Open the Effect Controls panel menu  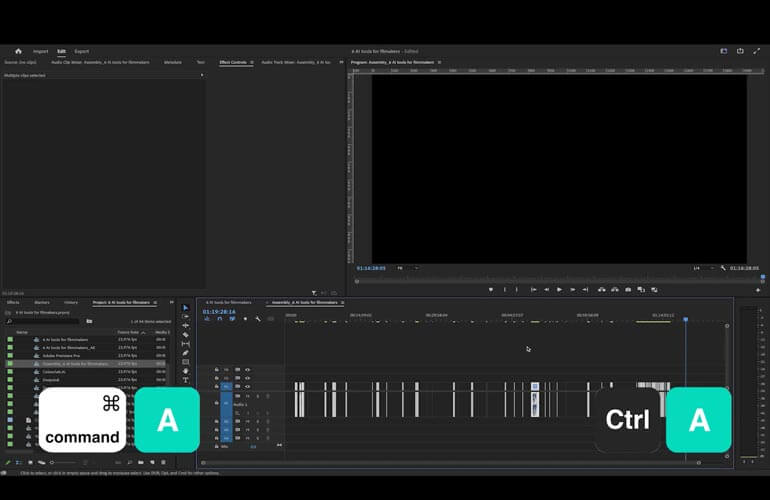point(252,62)
